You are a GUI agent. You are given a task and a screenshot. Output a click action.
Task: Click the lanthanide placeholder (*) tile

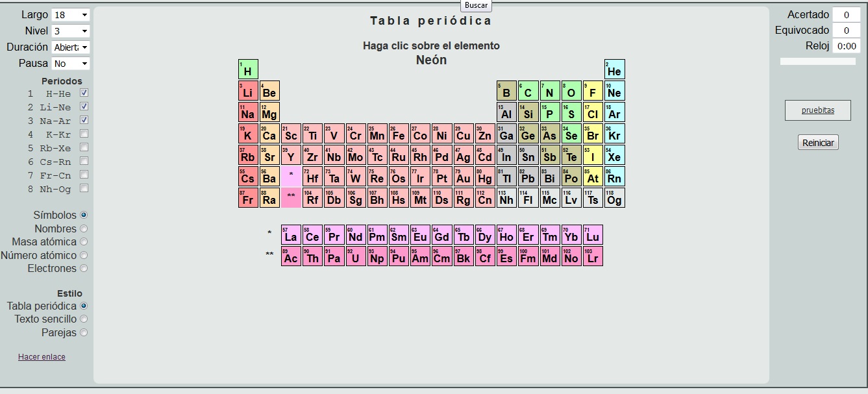click(x=291, y=176)
